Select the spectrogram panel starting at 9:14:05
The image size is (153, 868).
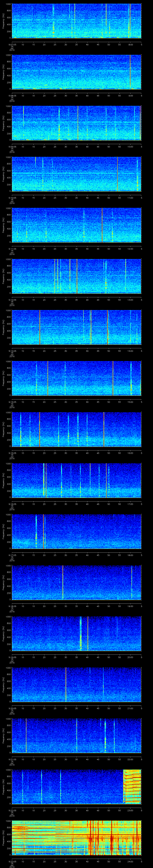coord(77,378)
